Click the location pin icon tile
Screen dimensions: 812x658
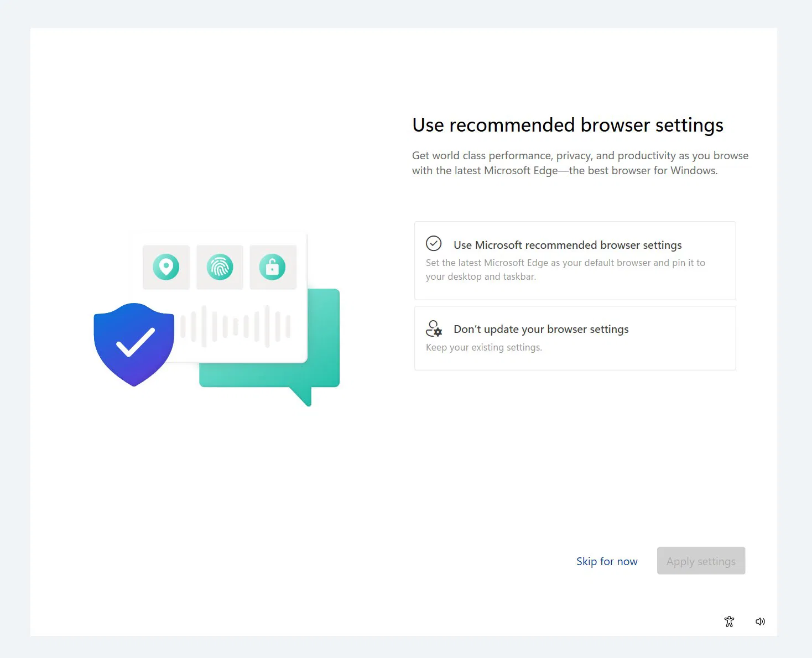[x=166, y=267]
